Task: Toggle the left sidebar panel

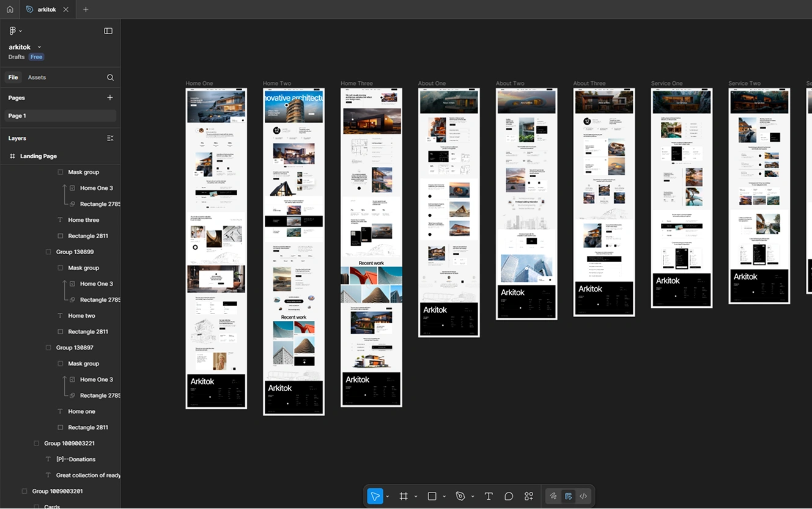Action: click(x=108, y=31)
